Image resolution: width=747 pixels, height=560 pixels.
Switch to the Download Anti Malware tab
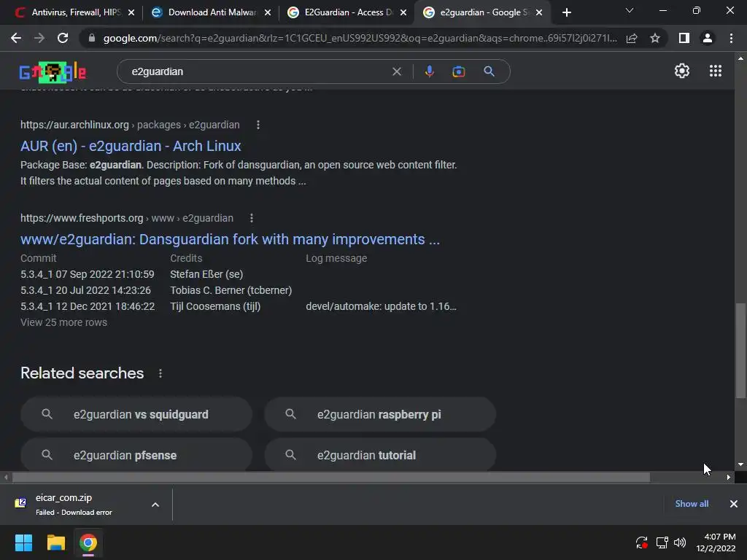point(212,12)
